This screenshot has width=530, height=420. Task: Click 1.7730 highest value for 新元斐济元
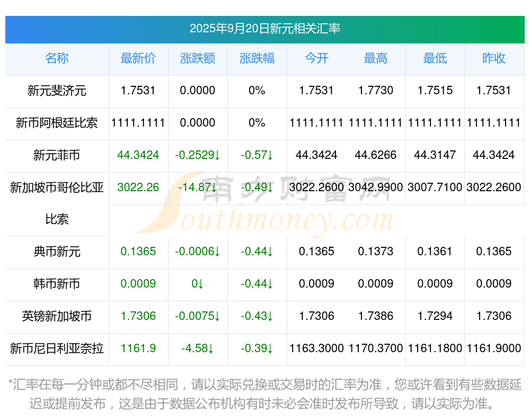pos(376,91)
